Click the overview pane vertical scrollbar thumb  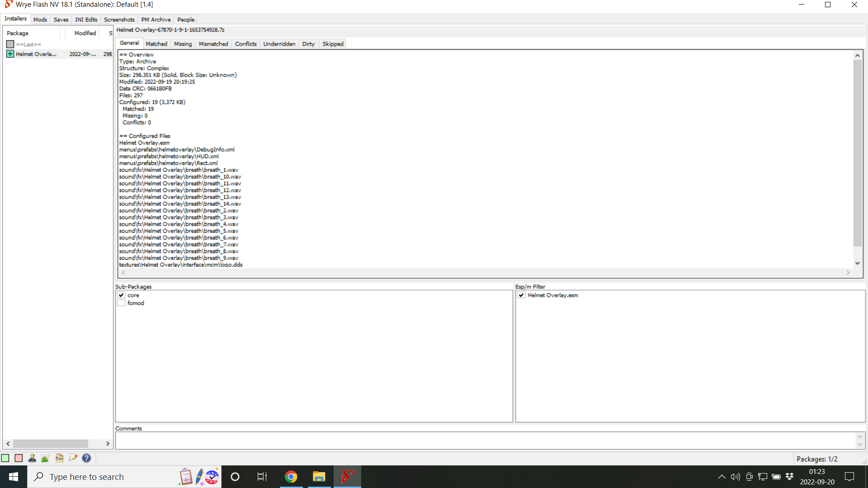click(857, 154)
